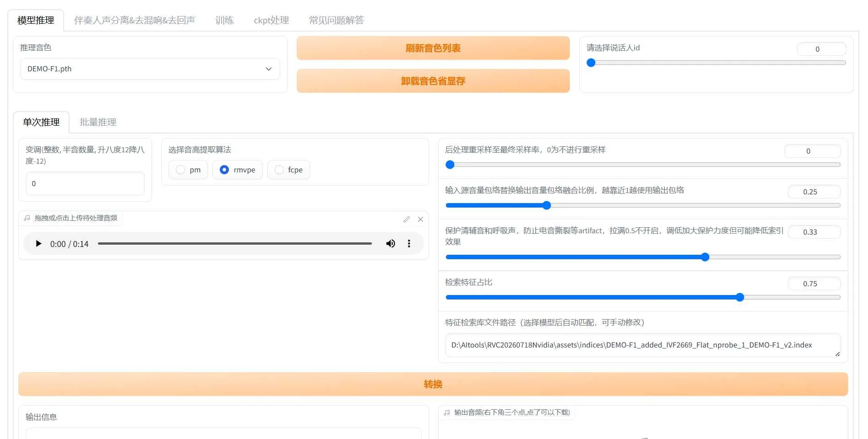This screenshot has width=868, height=439.
Task: Click 卸载音色省显存 button
Action: pyautogui.click(x=433, y=81)
